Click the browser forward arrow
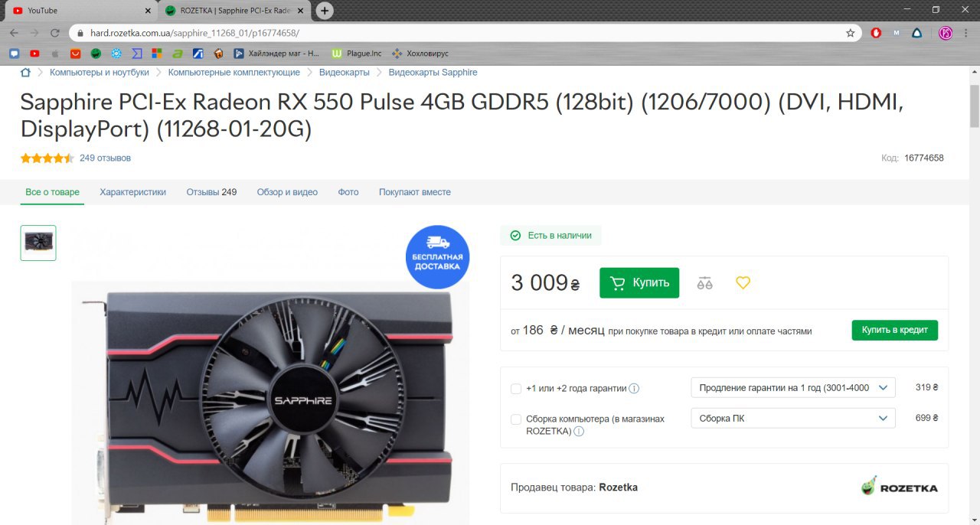The height and width of the screenshot is (525, 980). tap(34, 33)
